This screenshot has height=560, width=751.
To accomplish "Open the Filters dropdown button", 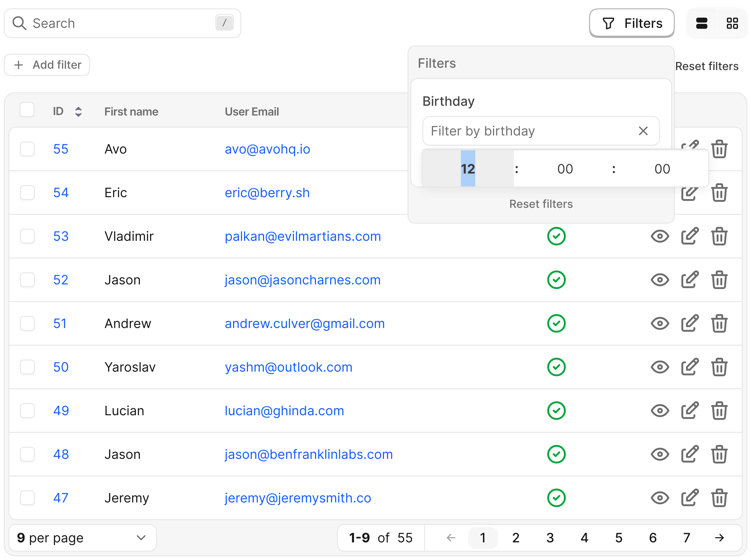I will [632, 23].
